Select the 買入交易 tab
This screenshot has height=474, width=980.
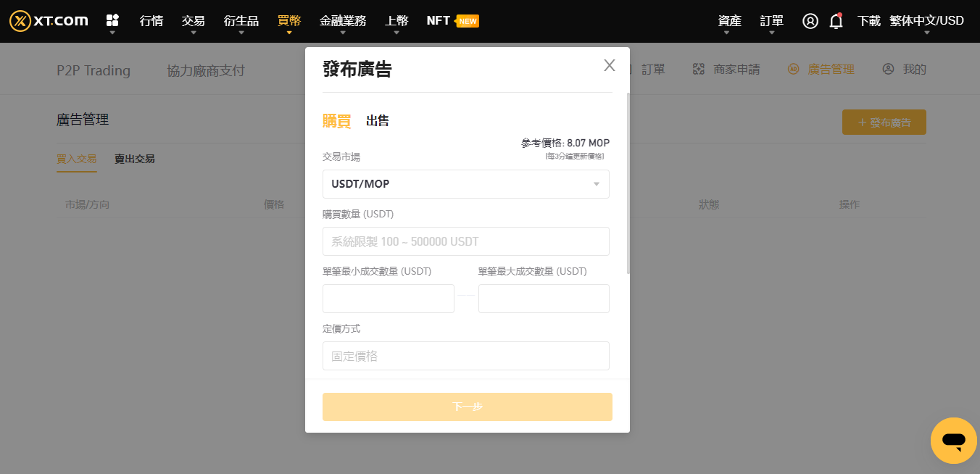[77, 159]
